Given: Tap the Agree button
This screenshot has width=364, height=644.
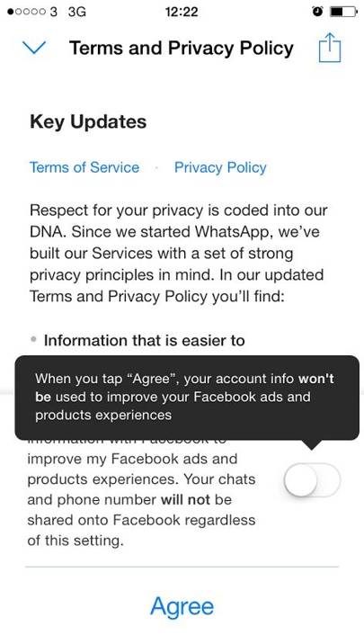Looking at the screenshot, I should click(182, 607).
